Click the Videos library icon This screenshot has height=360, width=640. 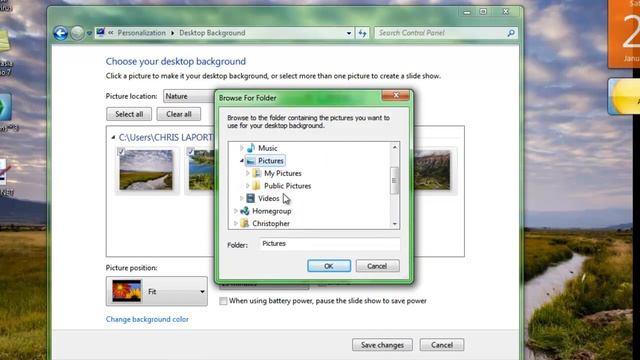[251, 198]
